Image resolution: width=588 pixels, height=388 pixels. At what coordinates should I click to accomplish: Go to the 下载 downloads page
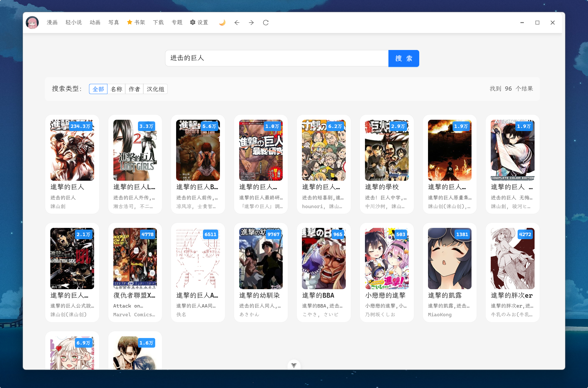click(x=158, y=23)
